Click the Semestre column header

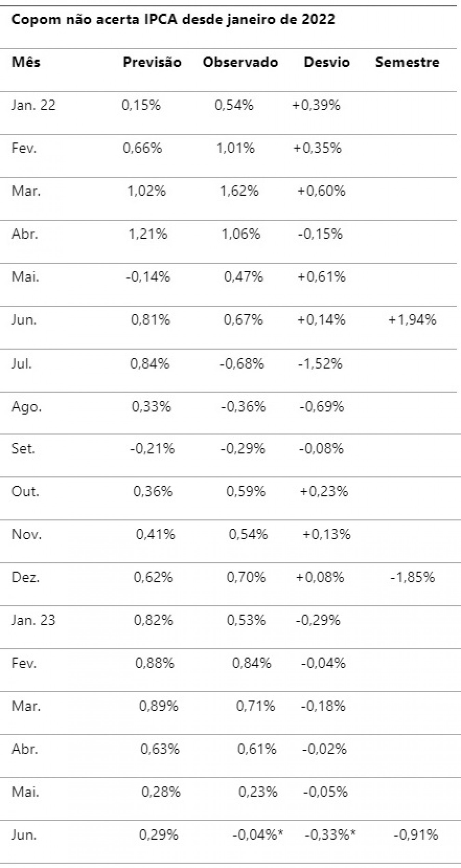click(x=407, y=62)
